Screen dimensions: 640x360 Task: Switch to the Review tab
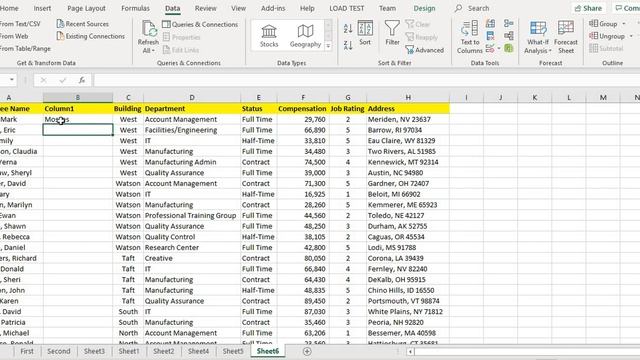click(205, 8)
